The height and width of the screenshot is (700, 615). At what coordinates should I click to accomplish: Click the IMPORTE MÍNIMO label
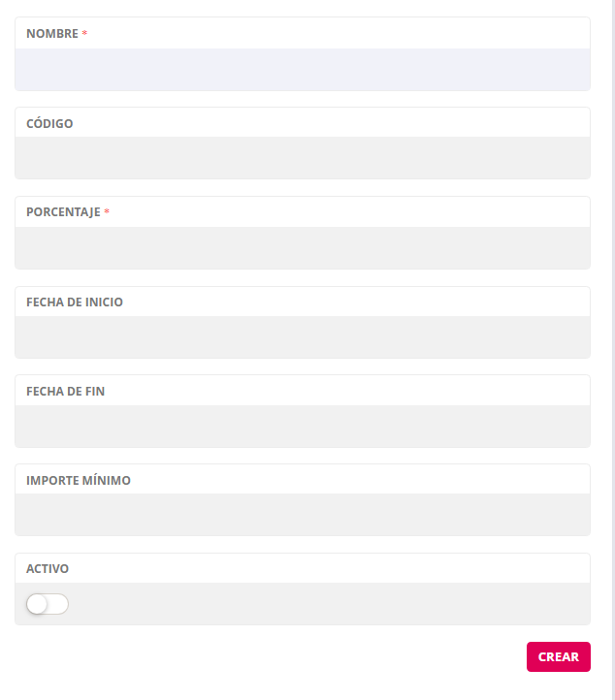click(79, 480)
